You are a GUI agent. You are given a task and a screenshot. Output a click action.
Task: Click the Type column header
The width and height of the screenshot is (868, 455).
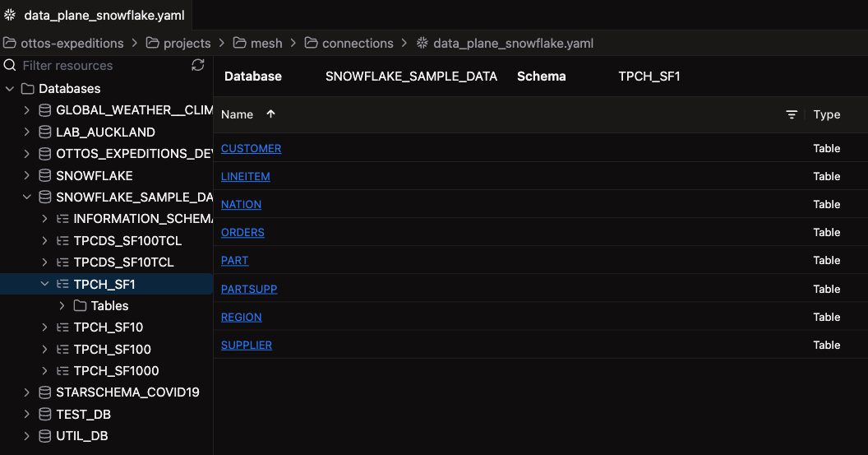(826, 114)
